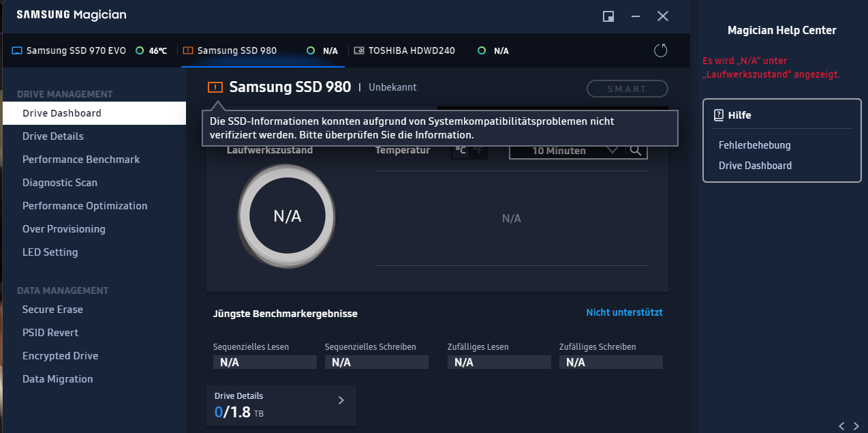Open Performance Optimization page

pyautogui.click(x=94, y=206)
